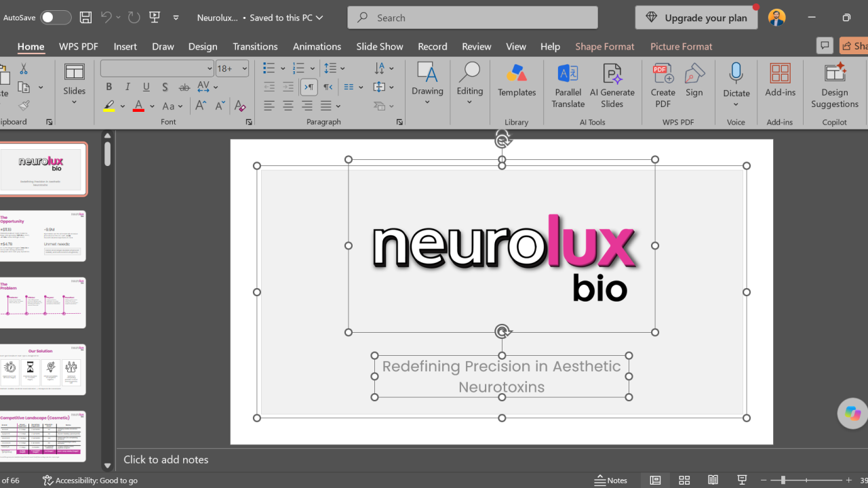Image resolution: width=868 pixels, height=488 pixels.
Task: Expand the numbering dropdown arrow
Action: click(x=313, y=68)
